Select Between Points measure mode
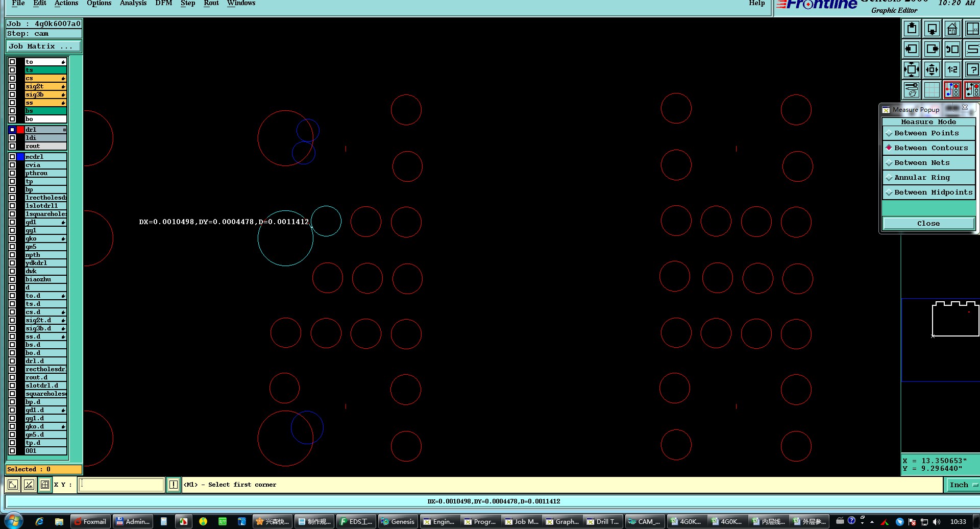This screenshot has width=980, height=529. click(x=928, y=133)
